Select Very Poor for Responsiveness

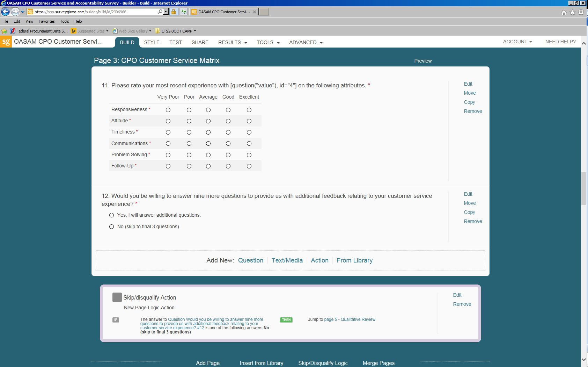(168, 110)
